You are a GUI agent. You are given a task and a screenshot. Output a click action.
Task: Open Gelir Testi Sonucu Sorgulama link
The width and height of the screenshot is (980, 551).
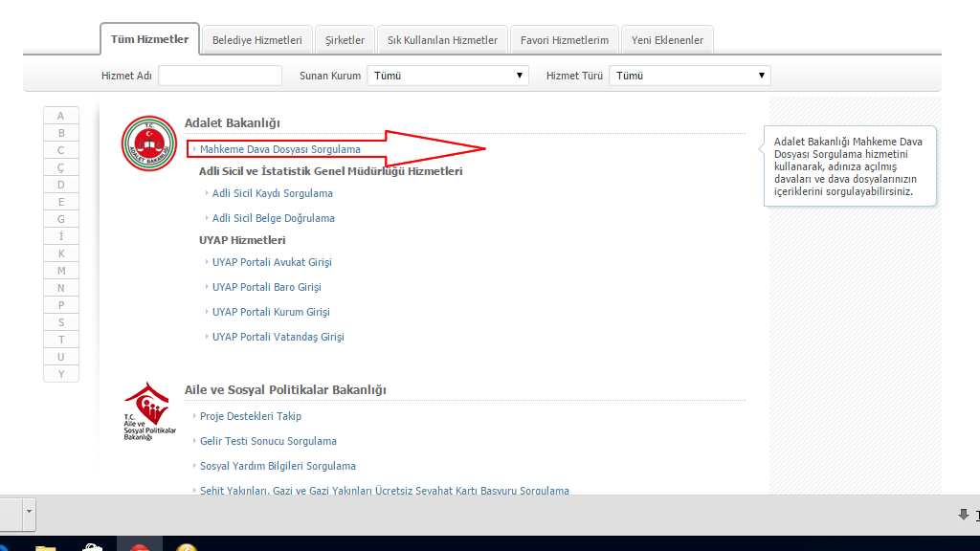(268, 441)
